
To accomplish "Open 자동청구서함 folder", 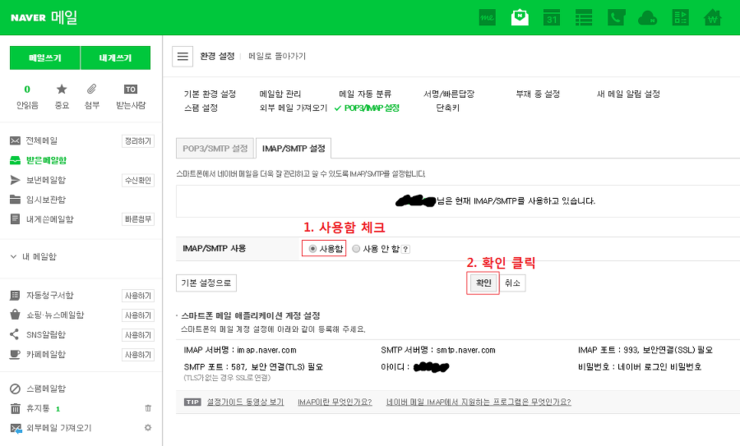I will click(50, 295).
